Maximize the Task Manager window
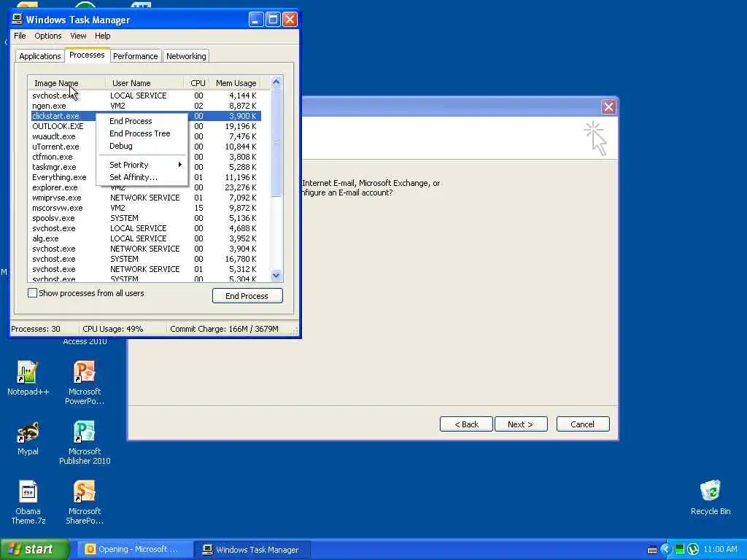This screenshot has height=560, width=747. pos(273,20)
